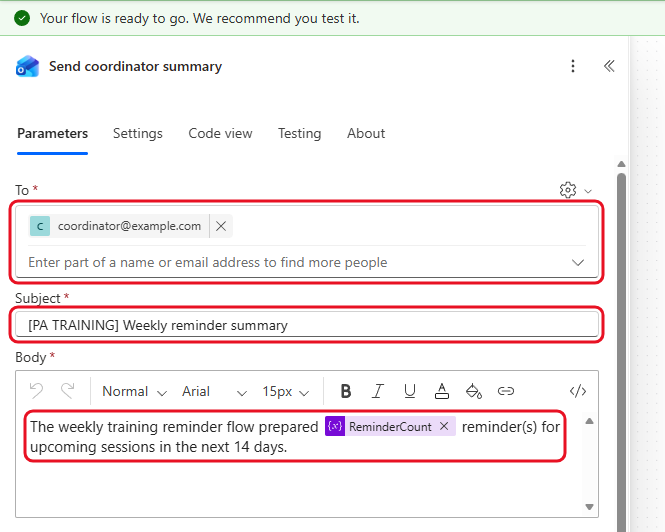The height and width of the screenshot is (532, 665).
Task: Remove coordinator@example.com recipient with X
Action: pyautogui.click(x=221, y=226)
